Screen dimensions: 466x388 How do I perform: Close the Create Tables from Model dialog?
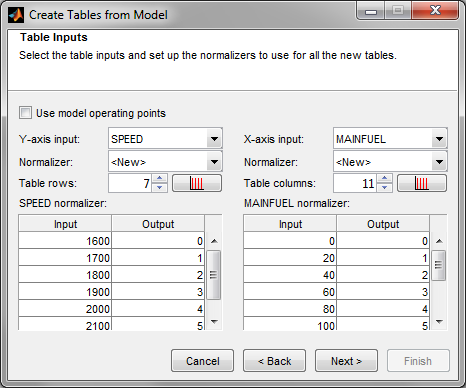(x=435, y=11)
